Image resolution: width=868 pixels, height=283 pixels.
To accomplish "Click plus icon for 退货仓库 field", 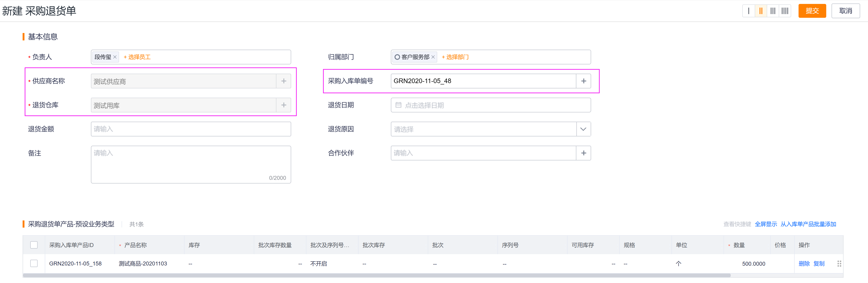I will [284, 105].
